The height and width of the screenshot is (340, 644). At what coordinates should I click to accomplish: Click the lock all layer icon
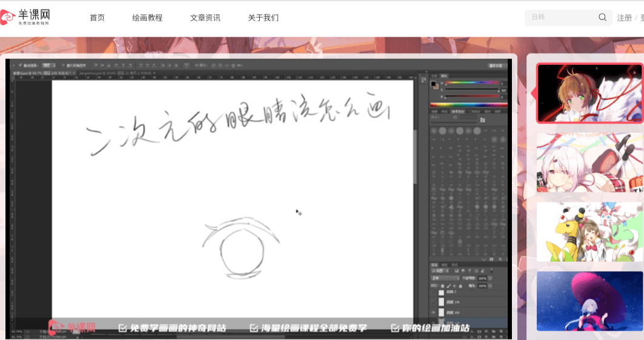pyautogui.click(x=462, y=285)
